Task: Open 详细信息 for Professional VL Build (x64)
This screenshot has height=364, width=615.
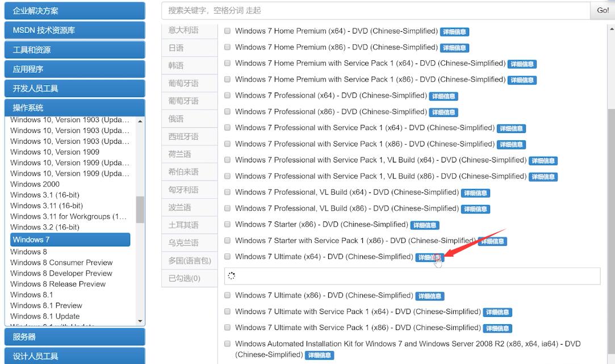Action: click(475, 193)
